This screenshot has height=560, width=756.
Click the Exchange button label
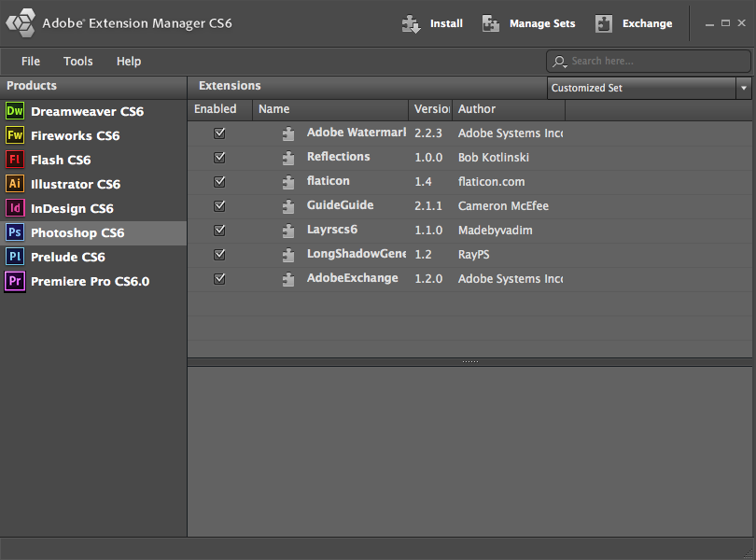click(647, 23)
